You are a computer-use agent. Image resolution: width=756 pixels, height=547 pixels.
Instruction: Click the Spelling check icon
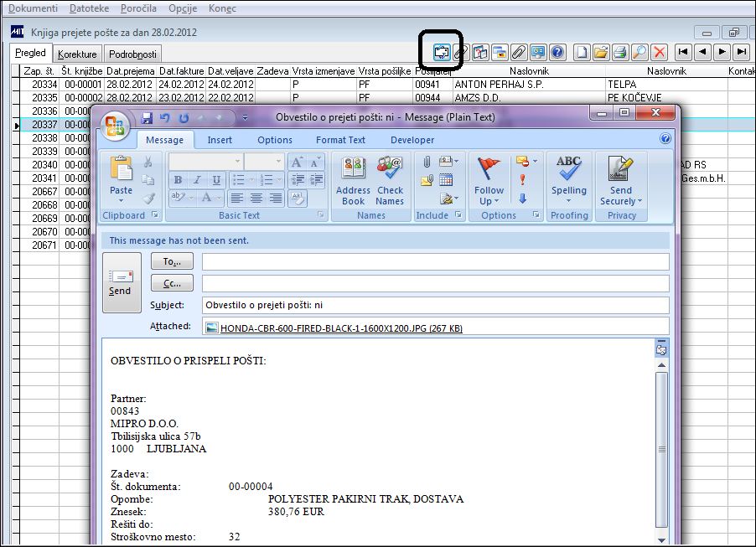point(569,179)
